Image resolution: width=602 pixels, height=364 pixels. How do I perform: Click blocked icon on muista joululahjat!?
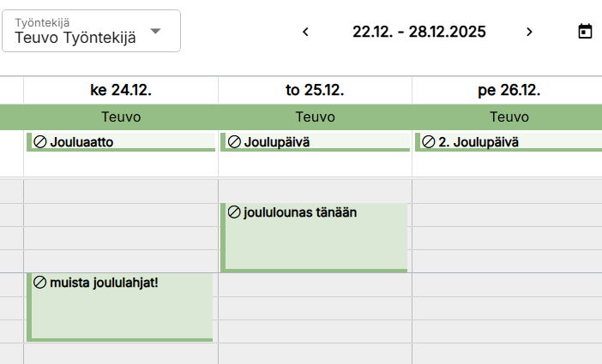tap(39, 282)
